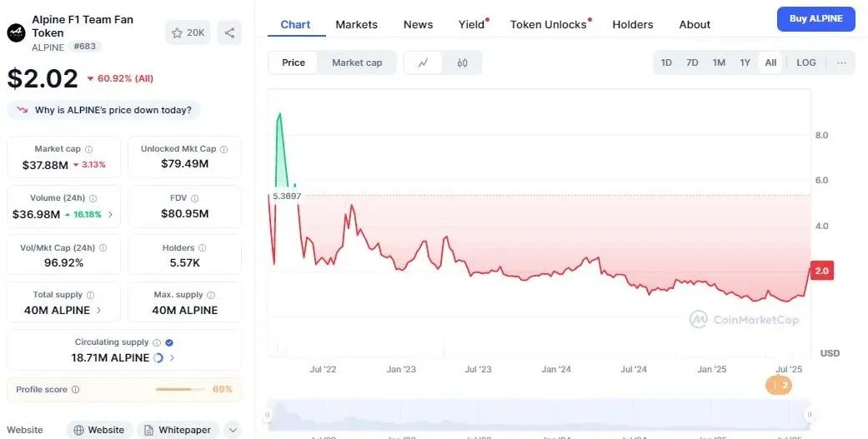Screen dimensions: 868x439
Task: Click Circulating supply info icon
Action: pyautogui.click(x=157, y=343)
